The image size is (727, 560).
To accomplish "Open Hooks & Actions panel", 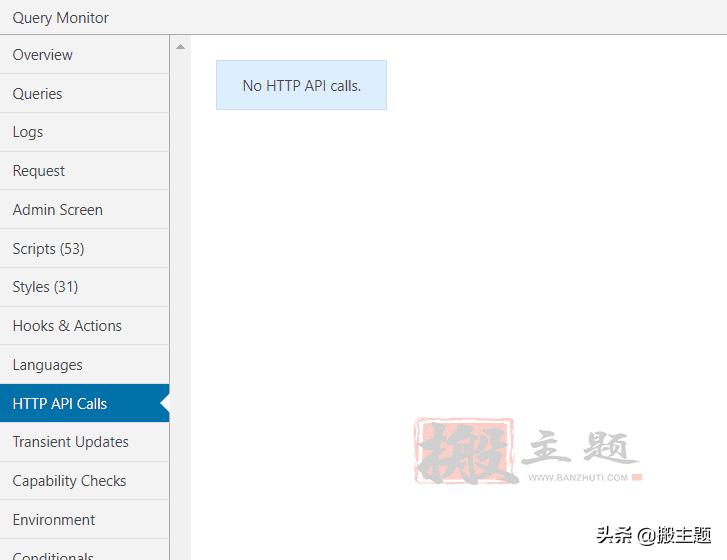I will click(67, 326).
